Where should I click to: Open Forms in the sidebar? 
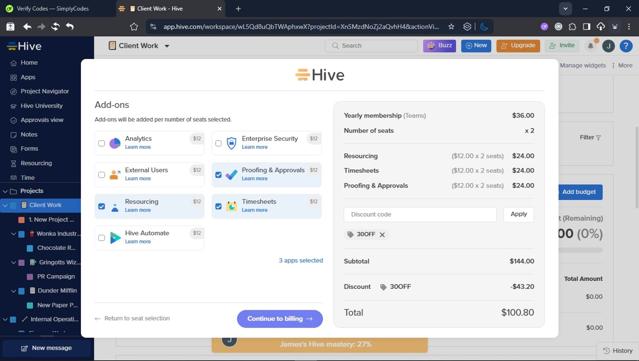pos(29,149)
